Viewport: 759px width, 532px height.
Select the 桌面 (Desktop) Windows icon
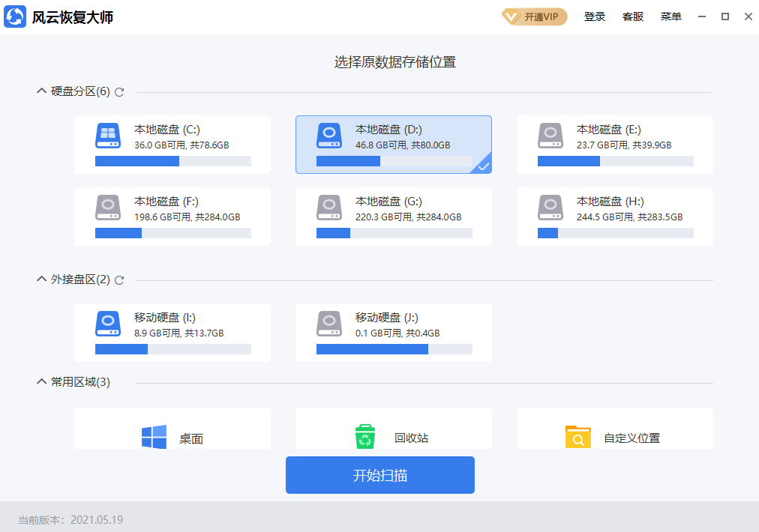[153, 438]
